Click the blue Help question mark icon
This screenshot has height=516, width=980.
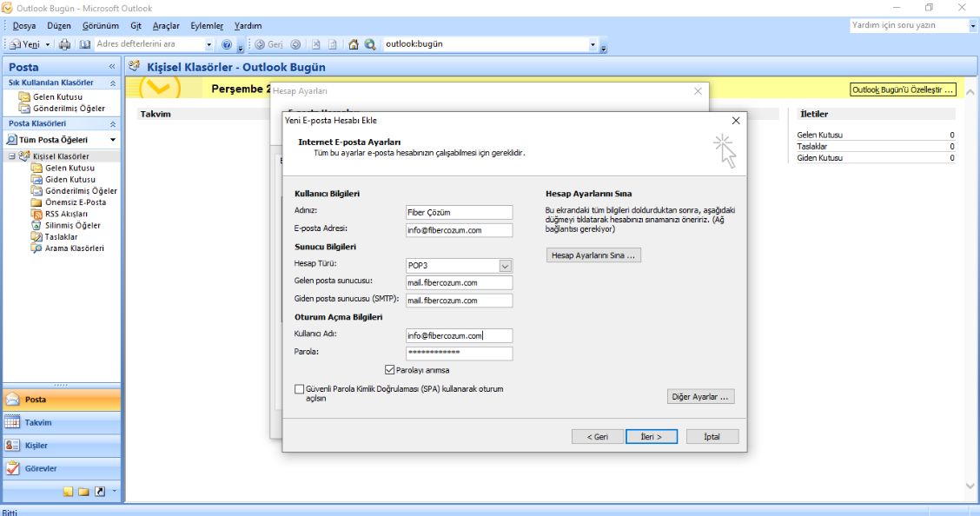click(227, 44)
